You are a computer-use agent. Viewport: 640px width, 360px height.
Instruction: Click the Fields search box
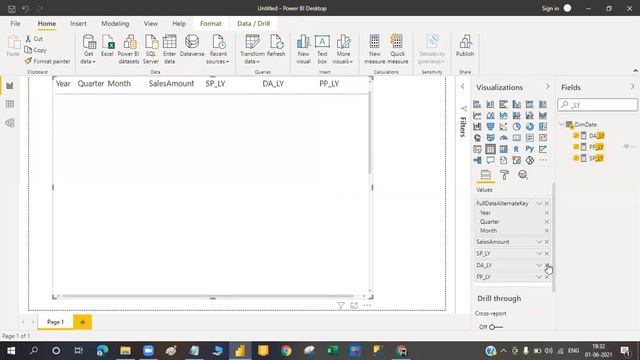598,105
